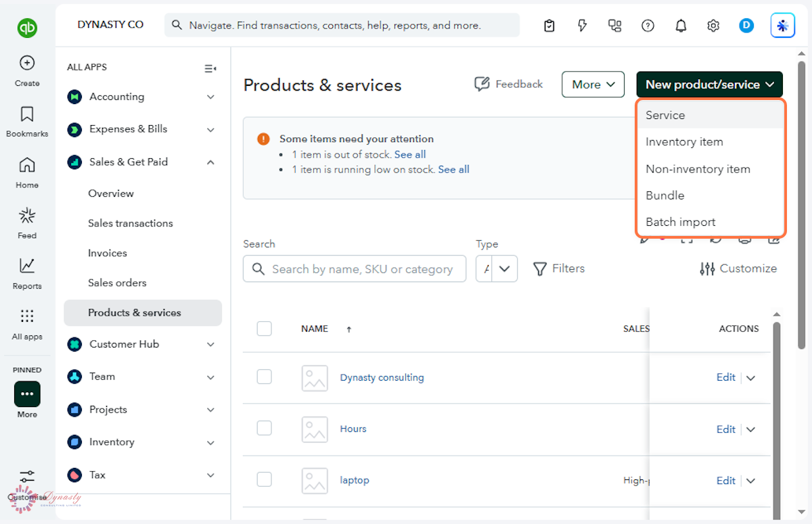Tick the Hours row checkbox
This screenshot has height=524, width=812.
click(265, 429)
